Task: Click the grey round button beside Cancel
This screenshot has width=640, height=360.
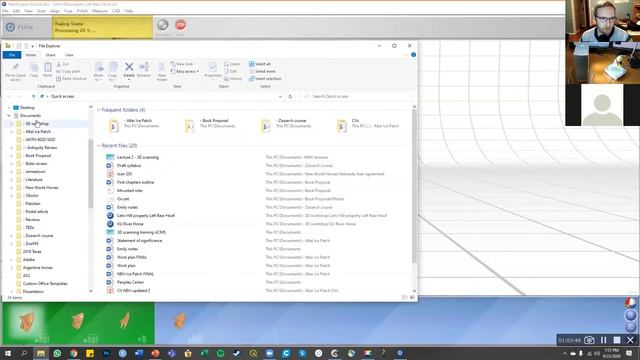Action: 162,25
